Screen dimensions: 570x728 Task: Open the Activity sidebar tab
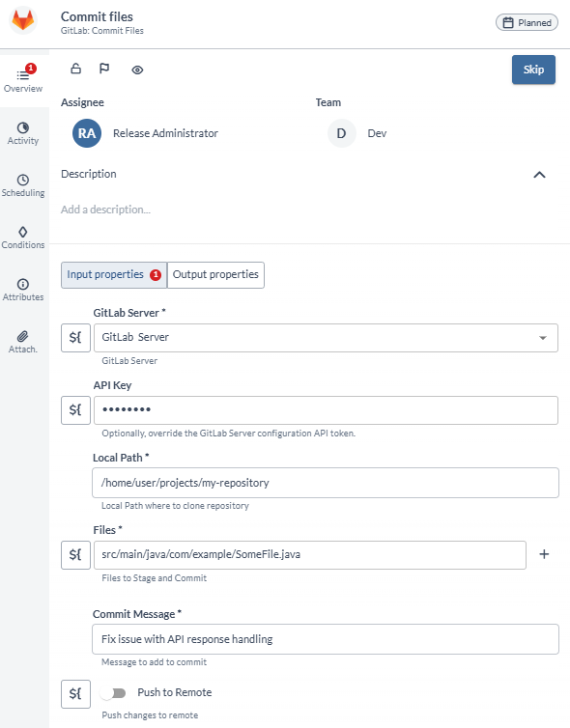[23, 133]
